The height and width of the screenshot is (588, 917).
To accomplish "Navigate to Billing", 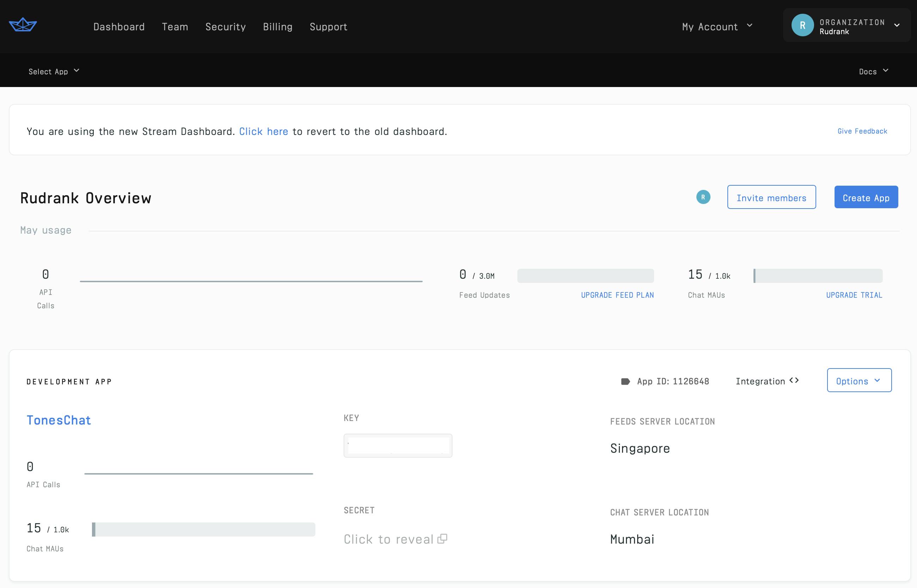I will (x=278, y=27).
